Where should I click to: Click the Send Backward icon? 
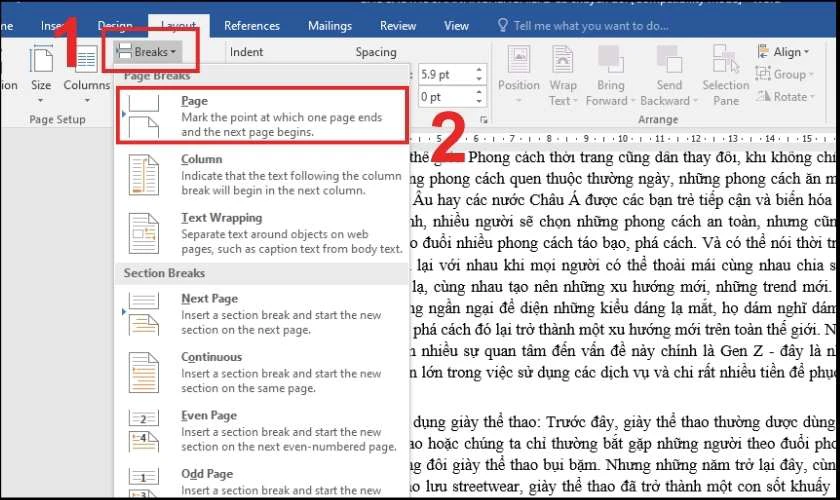[x=669, y=59]
